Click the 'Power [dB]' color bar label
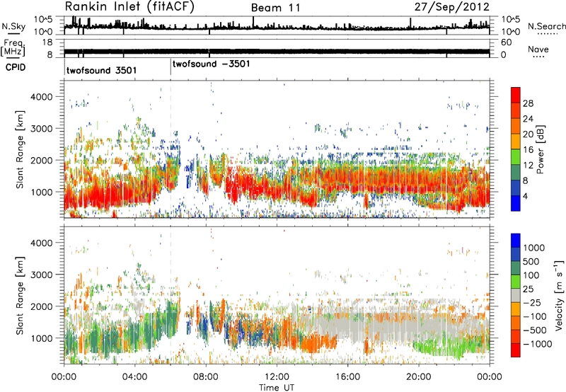The width and height of the screenshot is (566, 392). click(x=540, y=149)
